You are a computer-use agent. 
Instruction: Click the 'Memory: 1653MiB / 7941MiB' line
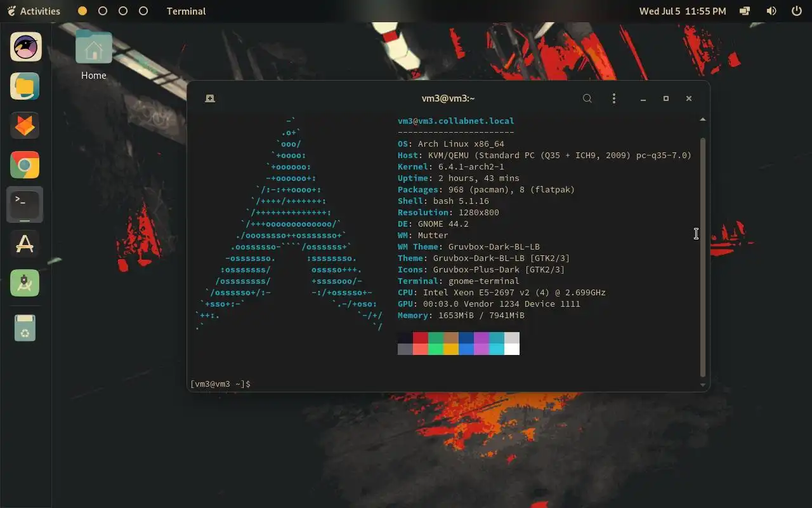(461, 315)
